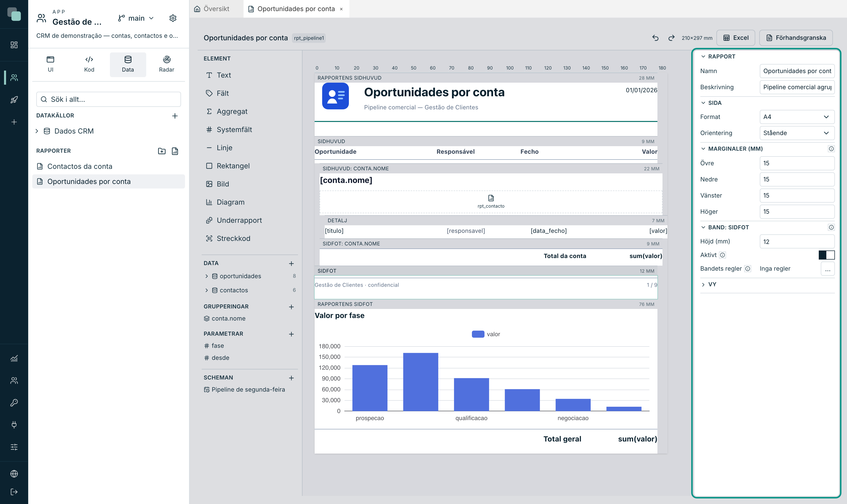The width and height of the screenshot is (847, 504).
Task: Open the main branch dropdown
Action: point(136,18)
